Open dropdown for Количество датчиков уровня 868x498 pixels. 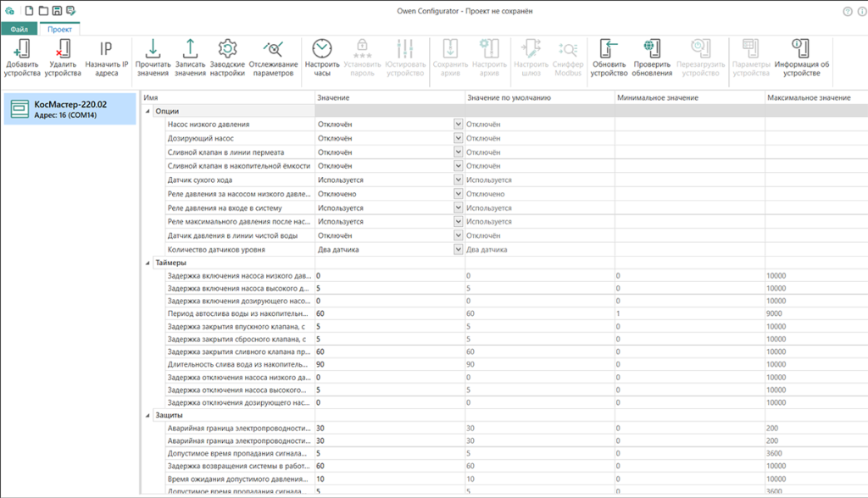(458, 249)
